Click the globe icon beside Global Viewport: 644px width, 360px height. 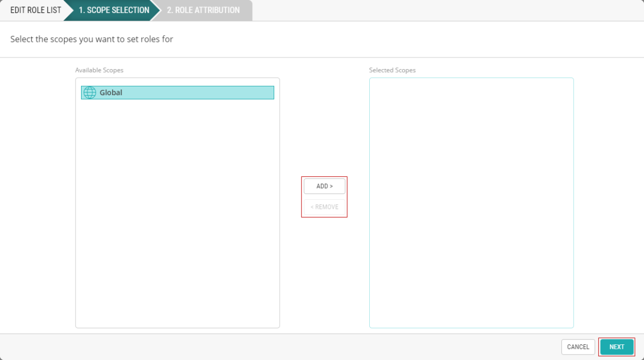tap(90, 93)
